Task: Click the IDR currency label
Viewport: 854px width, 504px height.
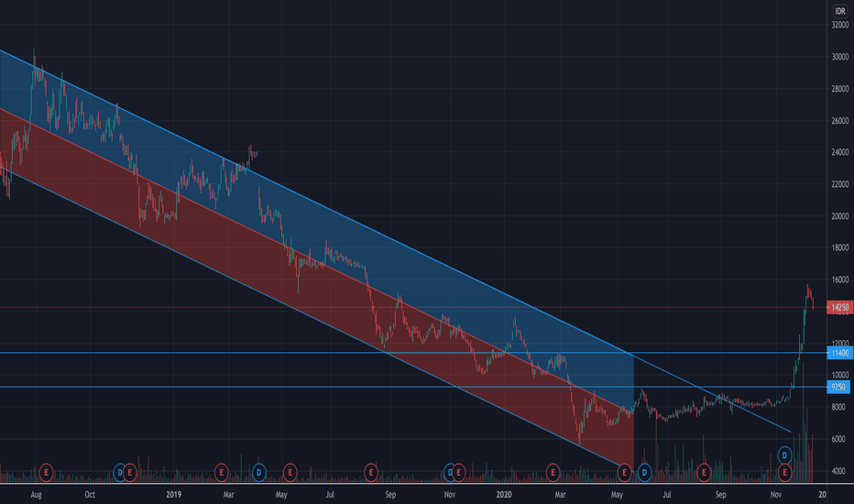Action: click(840, 11)
